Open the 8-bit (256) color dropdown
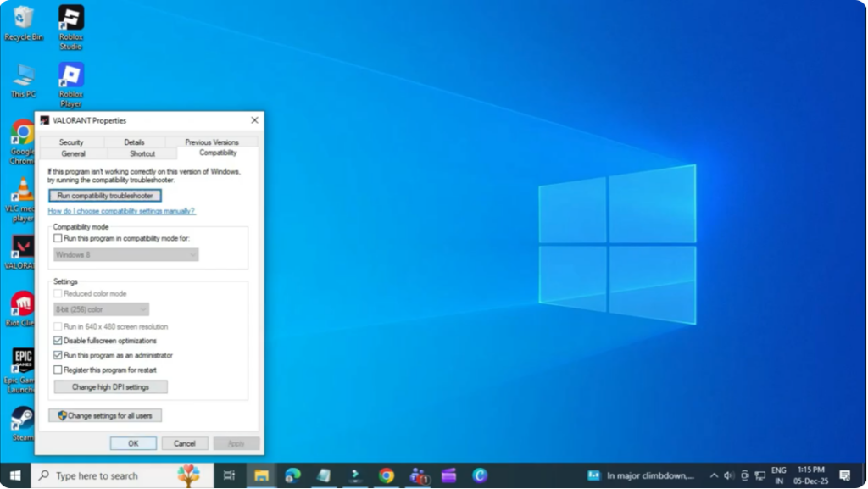This screenshot has width=868, height=489. (100, 308)
